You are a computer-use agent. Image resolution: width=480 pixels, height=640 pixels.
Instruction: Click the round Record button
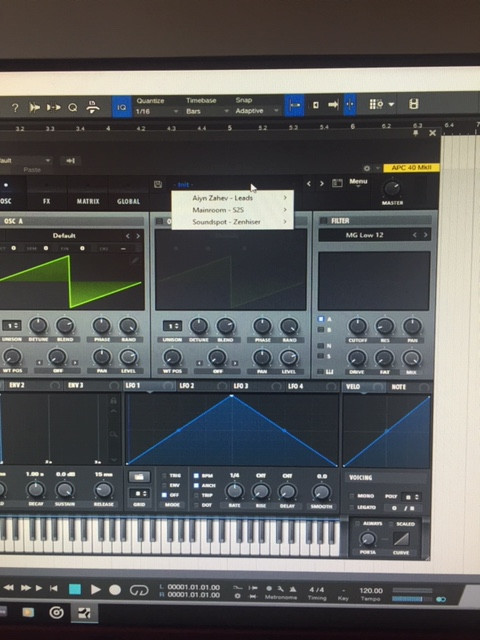(x=115, y=590)
